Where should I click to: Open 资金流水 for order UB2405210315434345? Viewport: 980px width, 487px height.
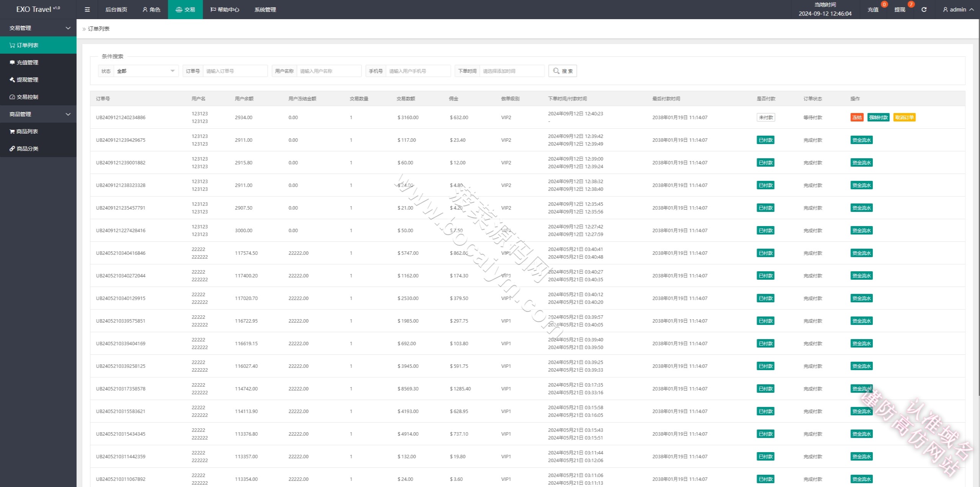click(x=861, y=434)
